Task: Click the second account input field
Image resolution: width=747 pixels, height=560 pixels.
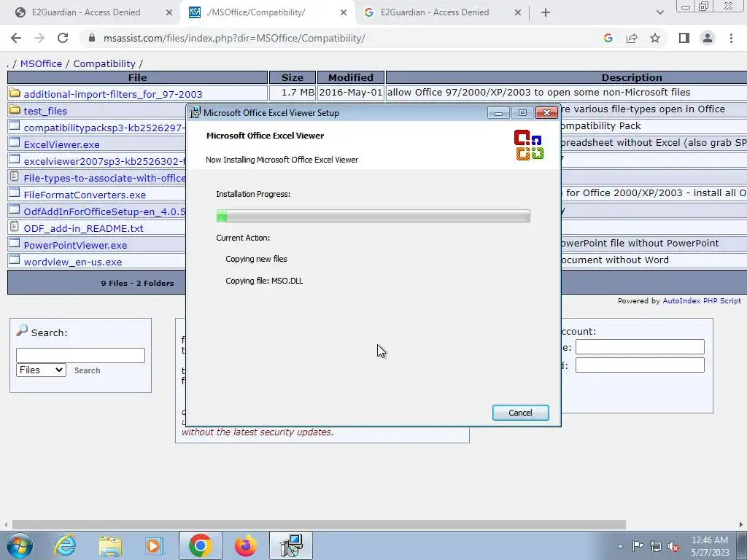Action: [640, 365]
